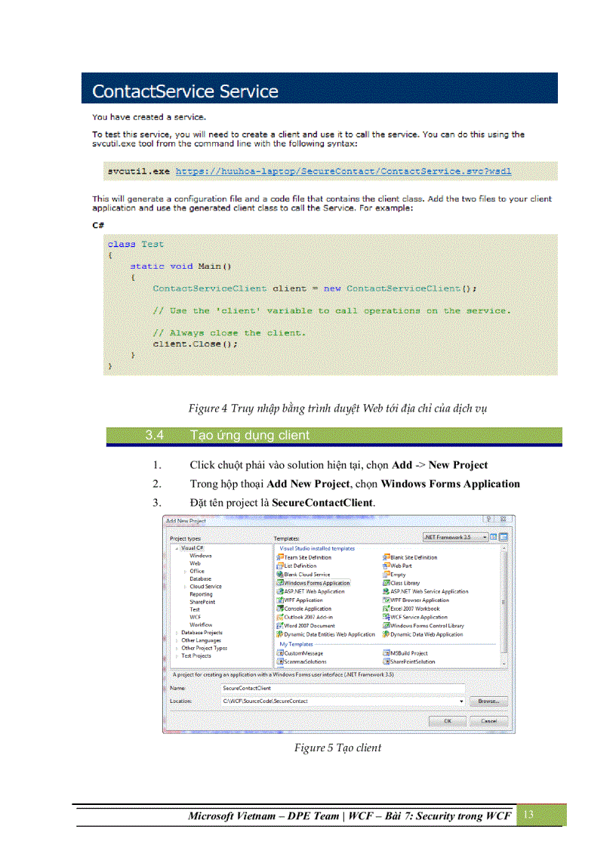Open the .NET Framework 3.5 dropdown
The width and height of the screenshot is (616, 848).
point(486,538)
